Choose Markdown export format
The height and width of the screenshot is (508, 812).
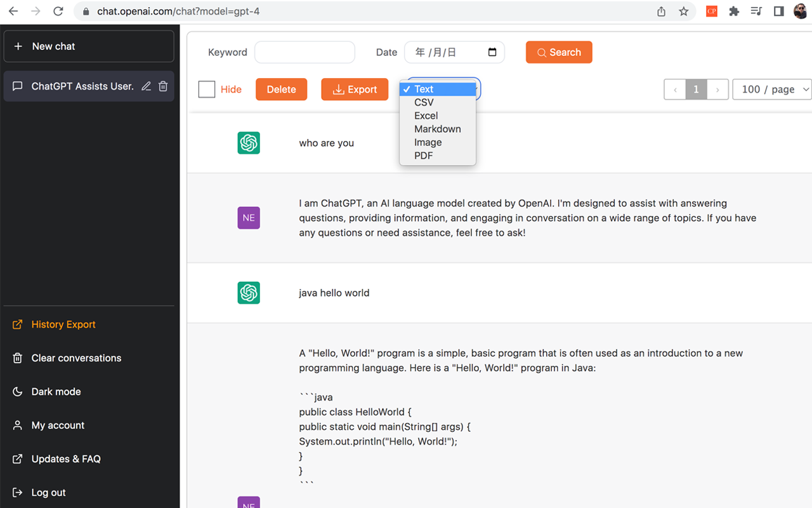pos(438,129)
